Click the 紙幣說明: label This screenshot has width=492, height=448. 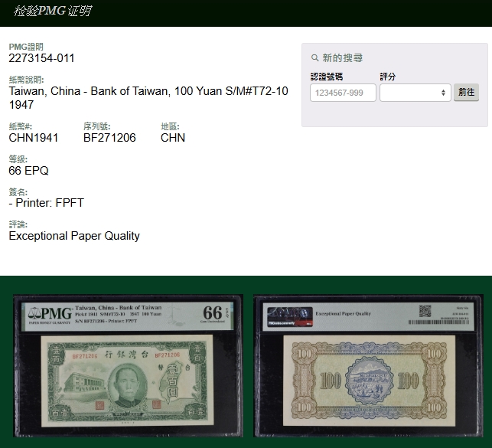coord(26,80)
